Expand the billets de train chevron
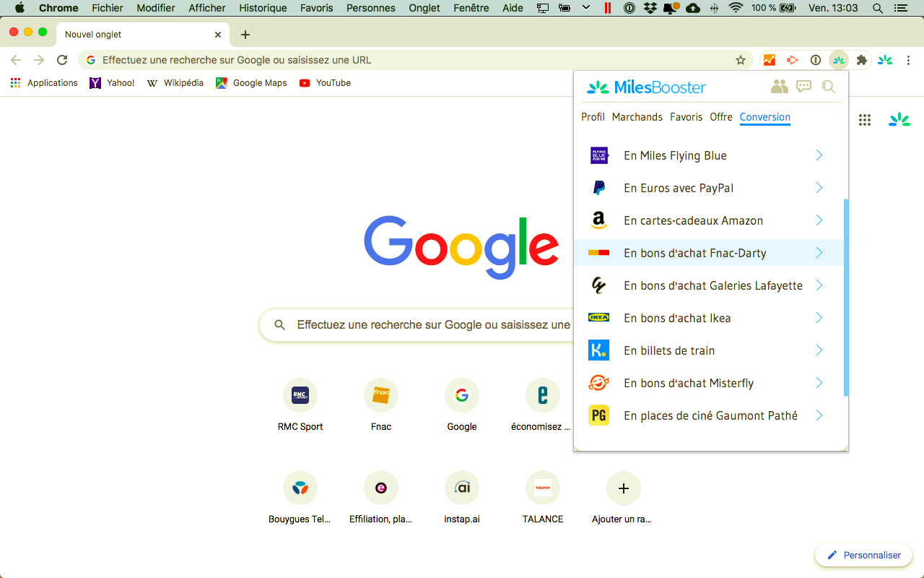Screen dimensions: 924x578 (819, 350)
